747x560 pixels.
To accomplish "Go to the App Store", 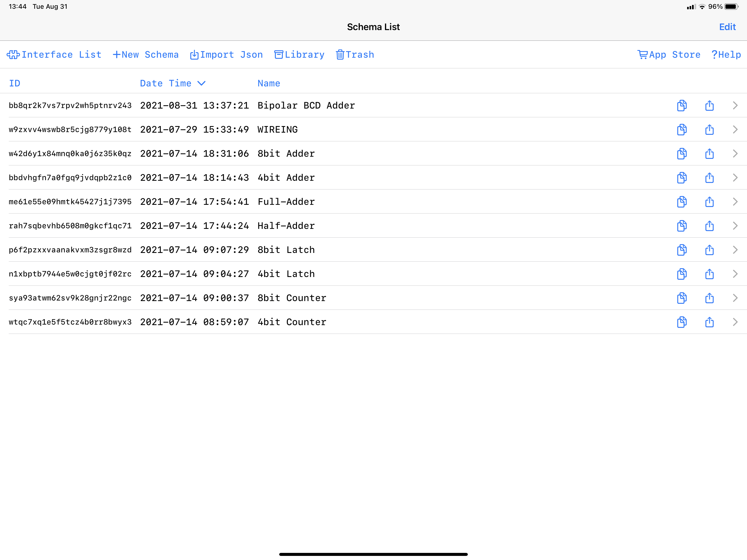I will 669,55.
